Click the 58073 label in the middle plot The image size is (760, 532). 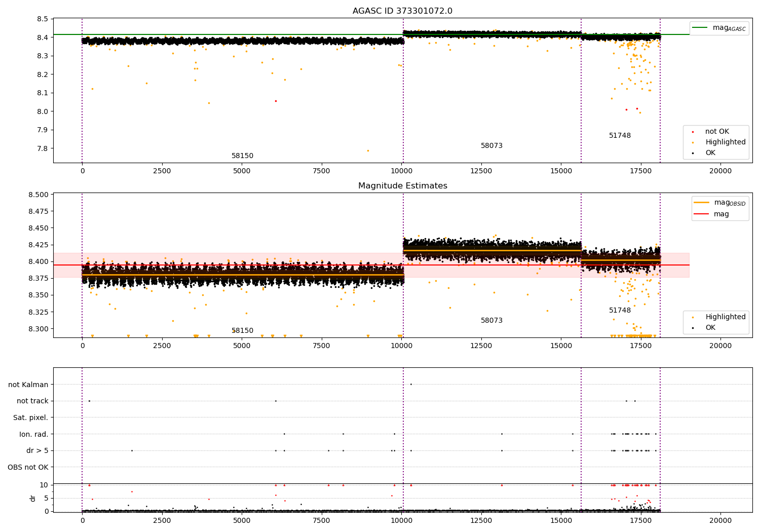click(x=491, y=321)
